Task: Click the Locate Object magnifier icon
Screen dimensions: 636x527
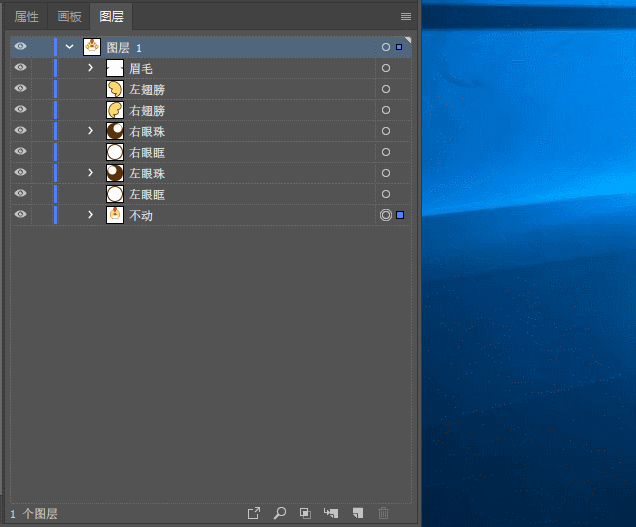Action: [280, 513]
